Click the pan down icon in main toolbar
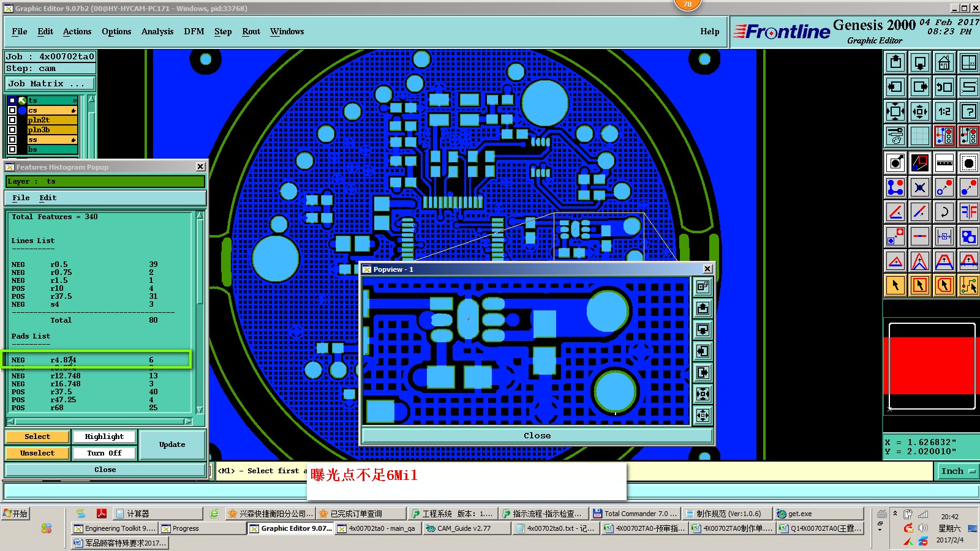Screen dimensions: 980x551 coord(920,62)
